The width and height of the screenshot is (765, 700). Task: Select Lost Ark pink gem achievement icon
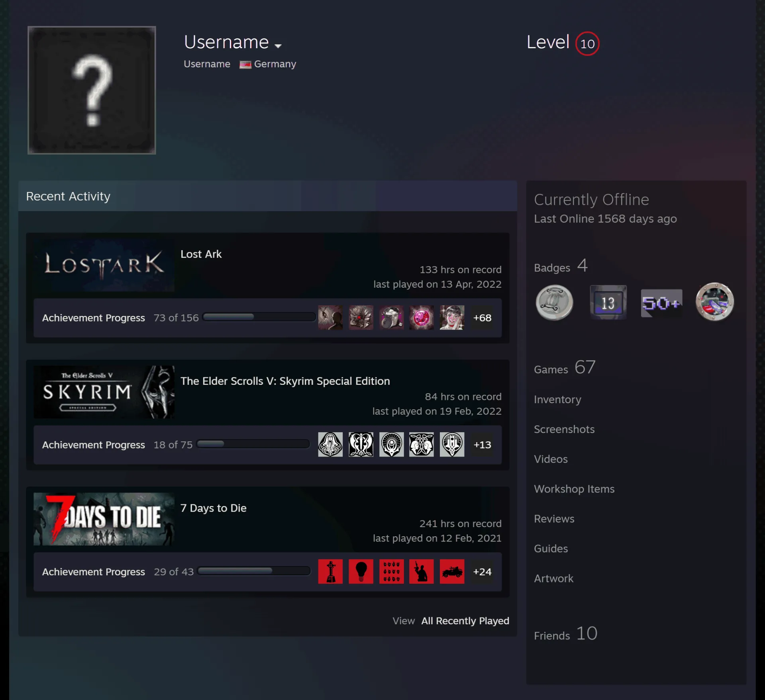pyautogui.click(x=422, y=318)
